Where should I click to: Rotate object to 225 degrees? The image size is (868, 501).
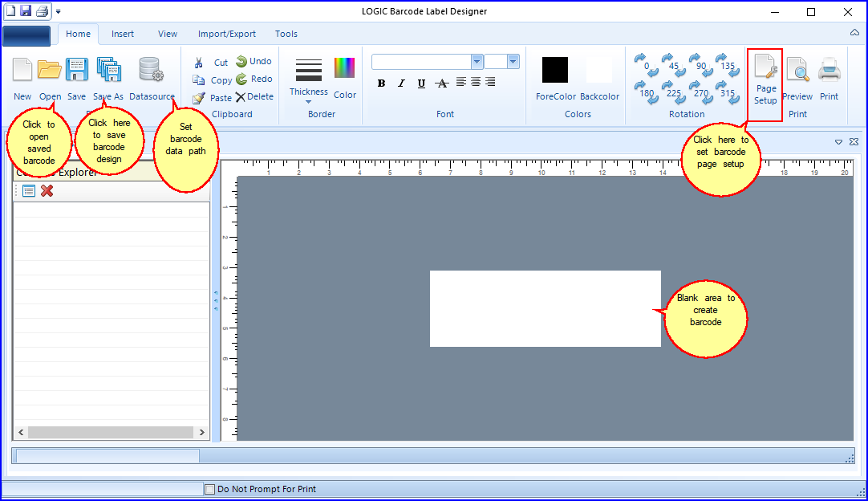pyautogui.click(x=674, y=92)
